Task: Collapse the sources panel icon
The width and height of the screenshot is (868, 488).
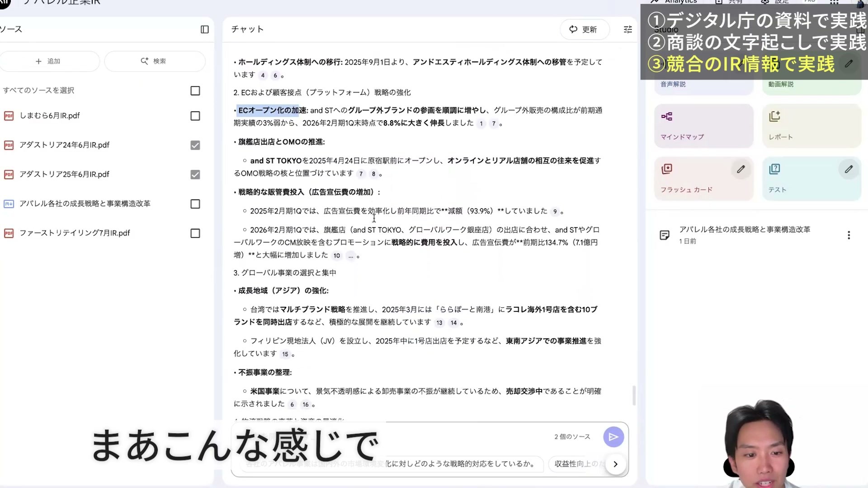Action: coord(205,29)
